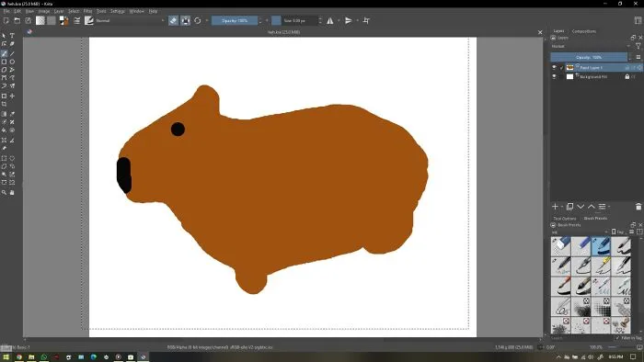644x362 pixels.
Task: Switch to the Compositions tab
Action: (584, 31)
